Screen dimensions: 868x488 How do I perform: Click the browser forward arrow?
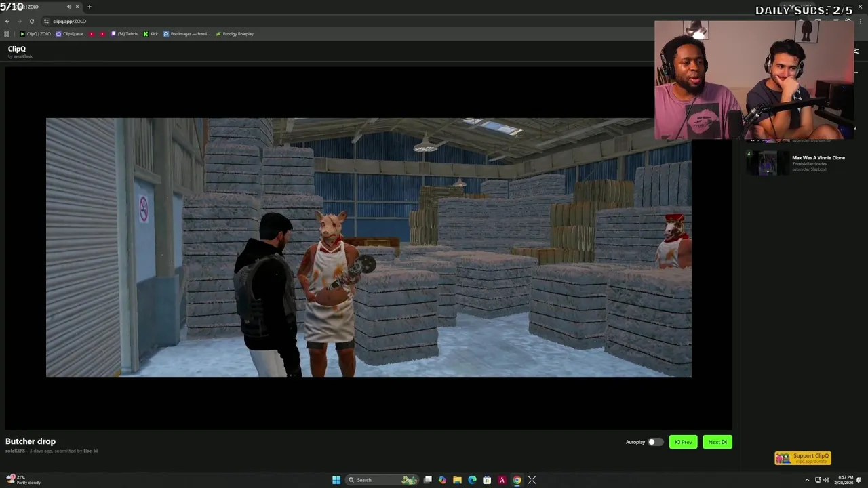click(19, 21)
